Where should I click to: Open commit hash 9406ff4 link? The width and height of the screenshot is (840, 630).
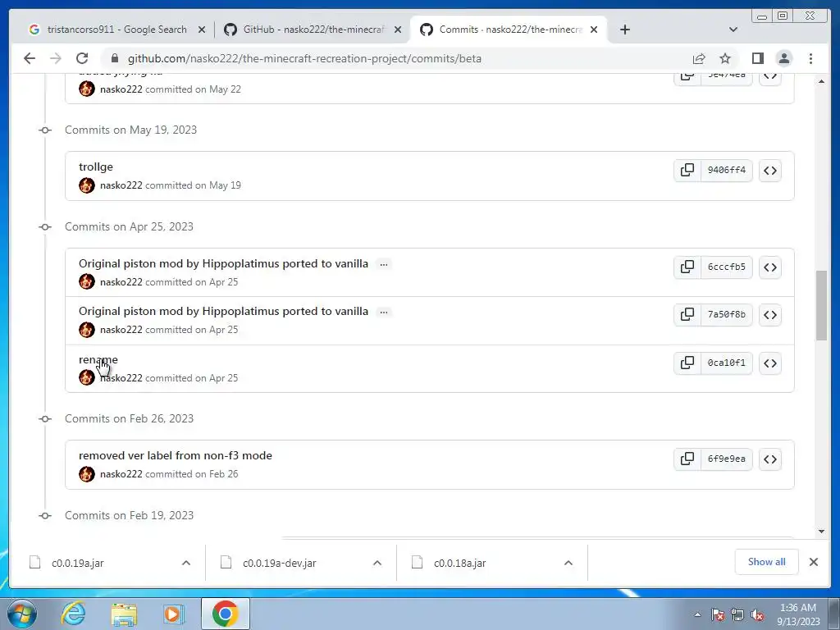pyautogui.click(x=727, y=171)
